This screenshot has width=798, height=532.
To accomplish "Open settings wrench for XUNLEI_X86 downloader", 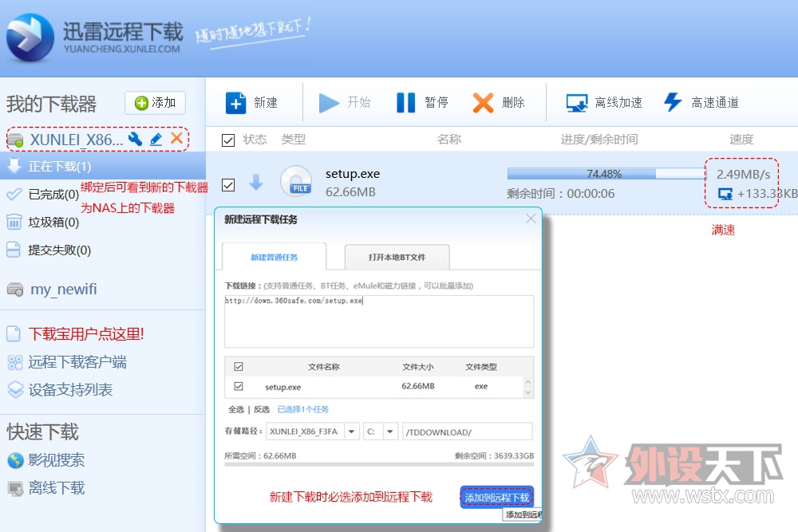I will (x=135, y=138).
